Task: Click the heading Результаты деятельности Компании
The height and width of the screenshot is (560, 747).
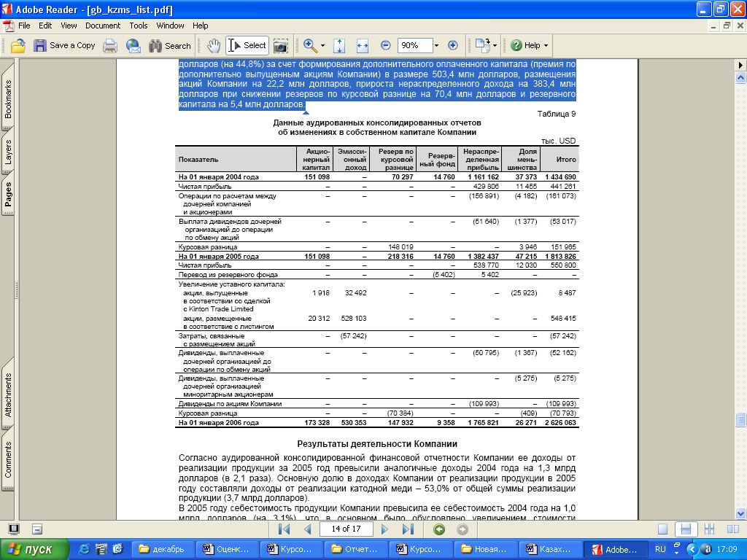Action: [377, 444]
